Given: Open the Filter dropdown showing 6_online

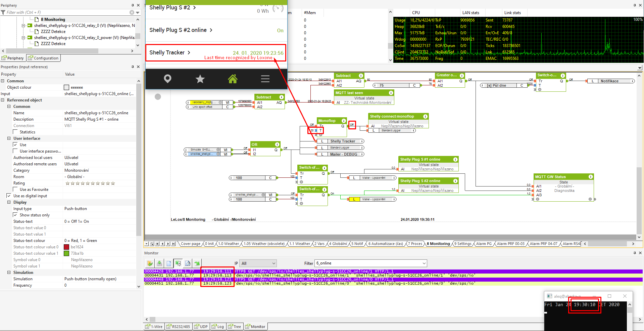Looking at the screenshot, I should [370, 263].
